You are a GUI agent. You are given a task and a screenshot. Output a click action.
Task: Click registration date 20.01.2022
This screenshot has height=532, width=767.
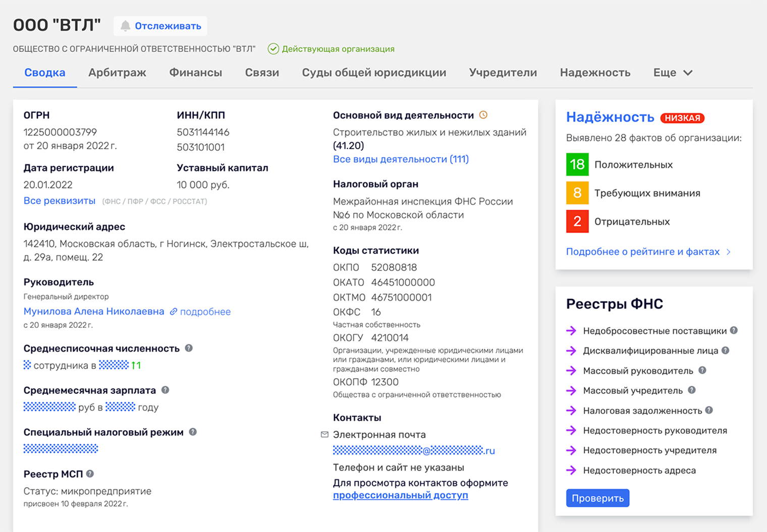[x=48, y=185]
